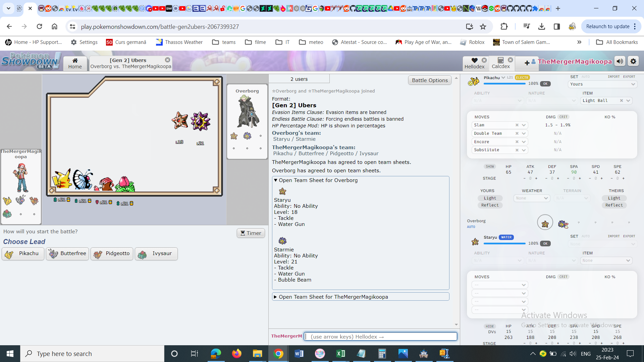Open the Weather dropdown
This screenshot has height=362, width=644.
click(x=532, y=198)
